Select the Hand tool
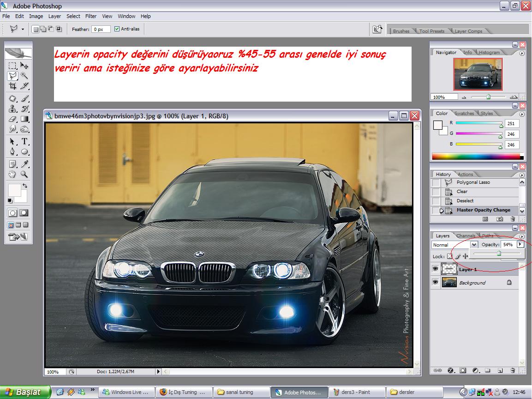The width and height of the screenshot is (532, 399). pyautogui.click(x=12, y=174)
